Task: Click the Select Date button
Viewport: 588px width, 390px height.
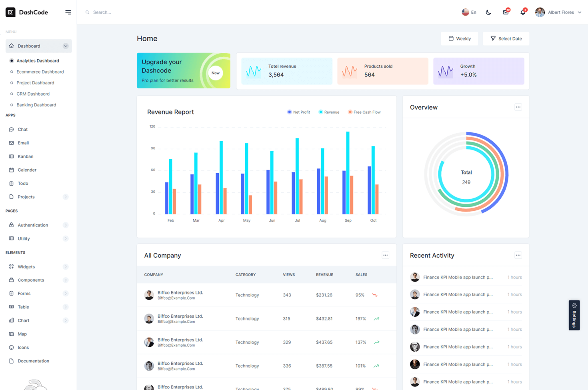Action: (x=506, y=39)
